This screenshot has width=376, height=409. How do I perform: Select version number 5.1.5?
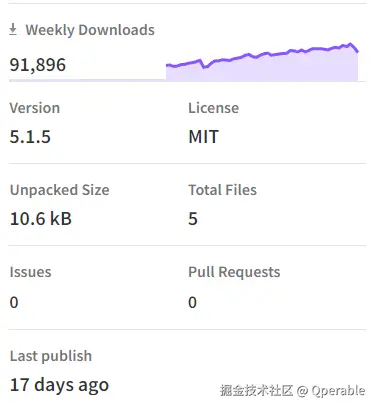30,137
